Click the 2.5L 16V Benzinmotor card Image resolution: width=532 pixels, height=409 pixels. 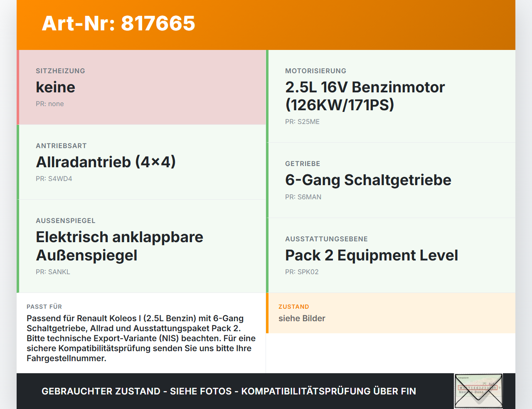(x=391, y=97)
